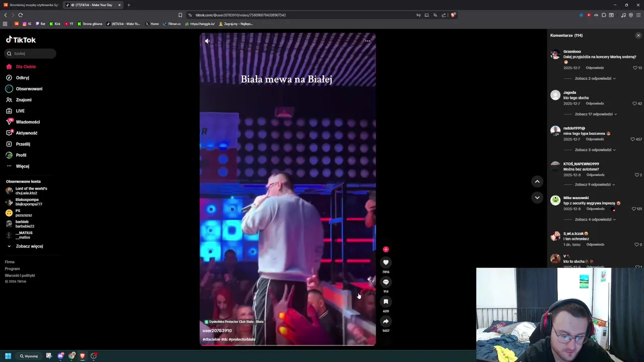
Task: Expand 17 replies under Jagoda comment
Action: tap(596, 114)
